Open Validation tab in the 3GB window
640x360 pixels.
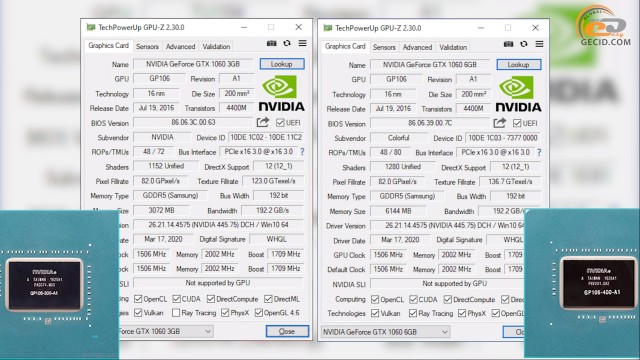[x=216, y=47]
